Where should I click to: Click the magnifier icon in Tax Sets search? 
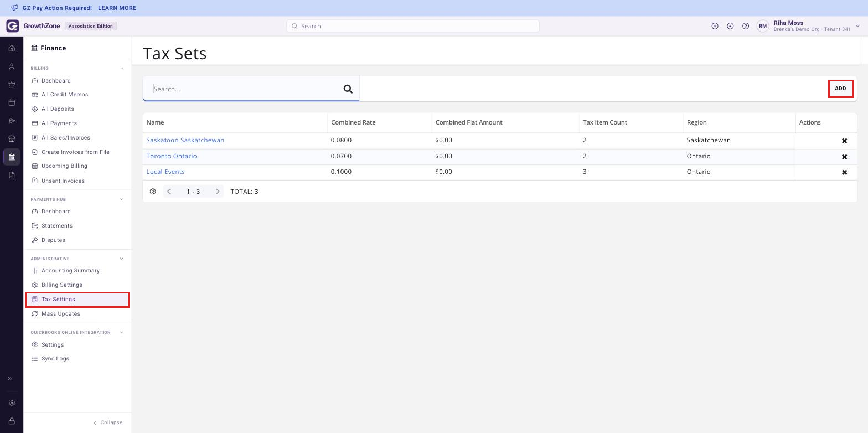348,89
